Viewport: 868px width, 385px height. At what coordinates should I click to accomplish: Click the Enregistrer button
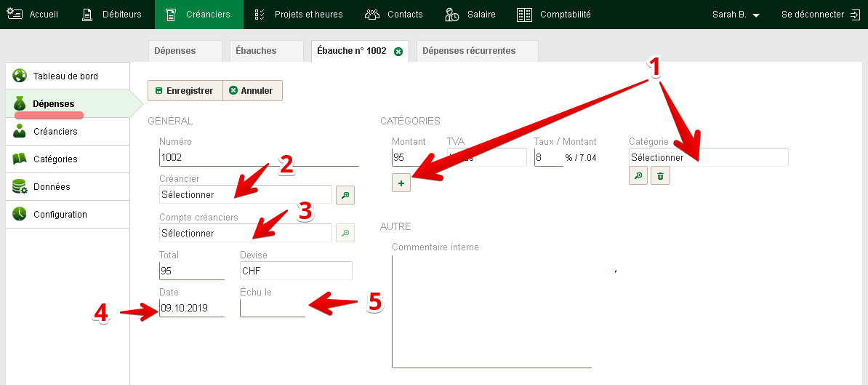click(x=185, y=90)
